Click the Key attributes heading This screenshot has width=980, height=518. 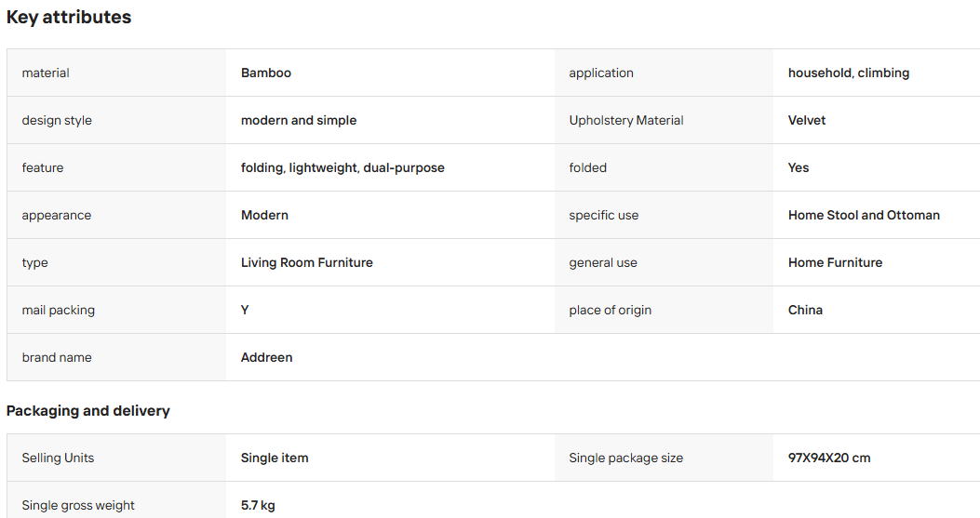click(x=69, y=18)
